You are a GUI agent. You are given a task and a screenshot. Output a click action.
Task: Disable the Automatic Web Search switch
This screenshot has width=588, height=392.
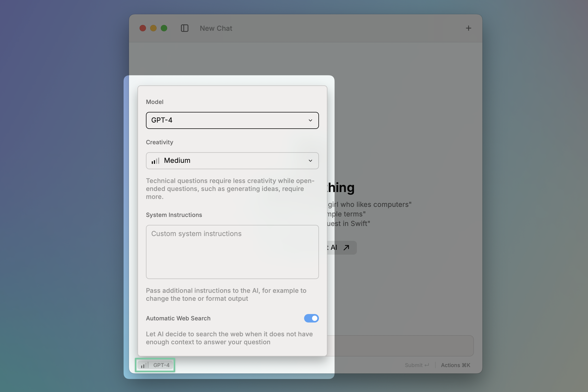pos(311,318)
